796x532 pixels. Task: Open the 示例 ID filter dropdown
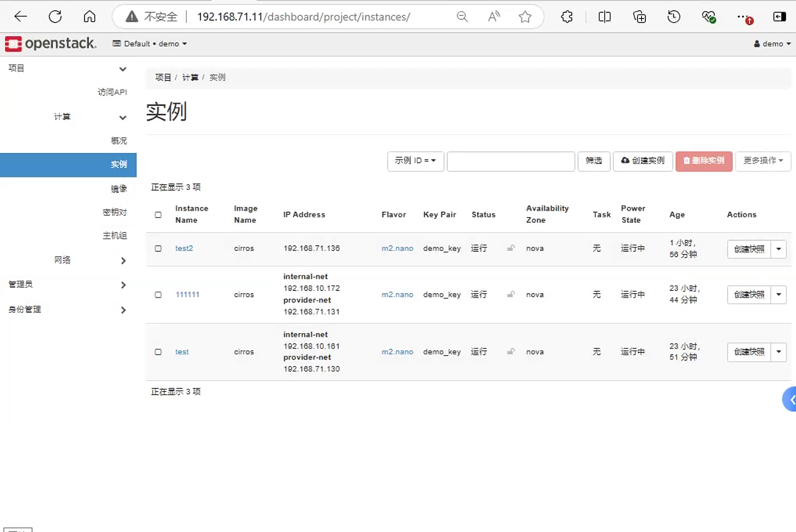416,161
